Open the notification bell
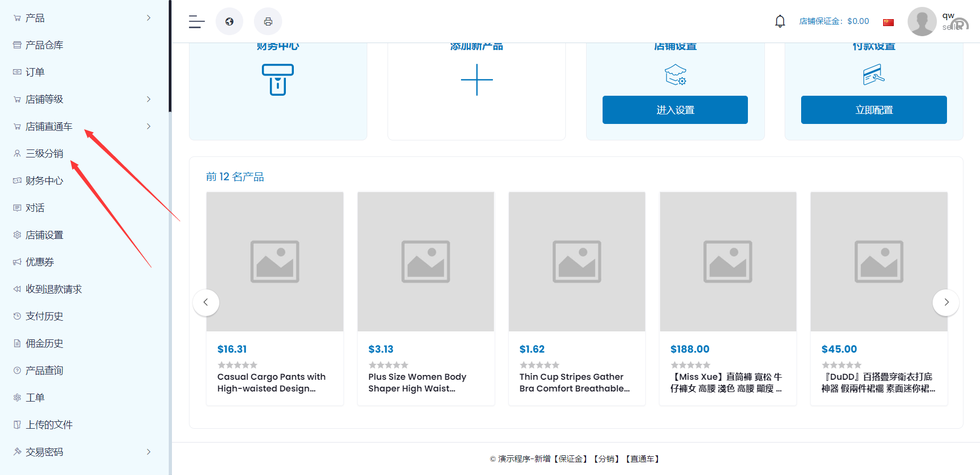 780,21
